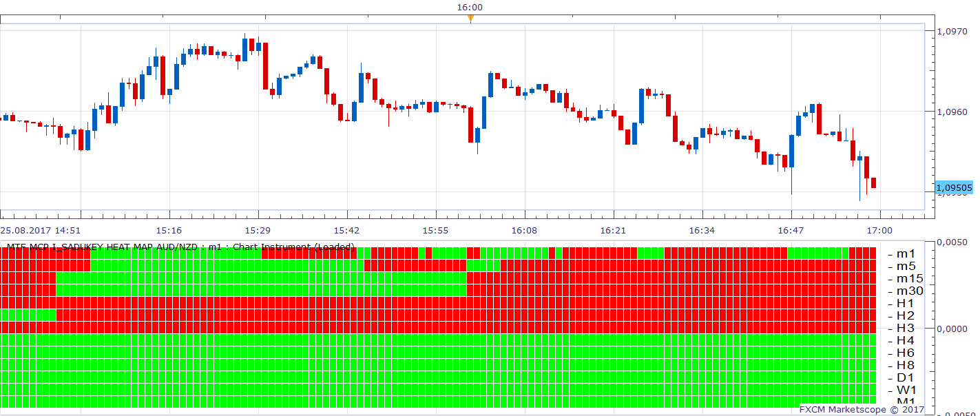Click the 15:55 time axis label
Screen dimensions: 980x416
click(x=435, y=230)
